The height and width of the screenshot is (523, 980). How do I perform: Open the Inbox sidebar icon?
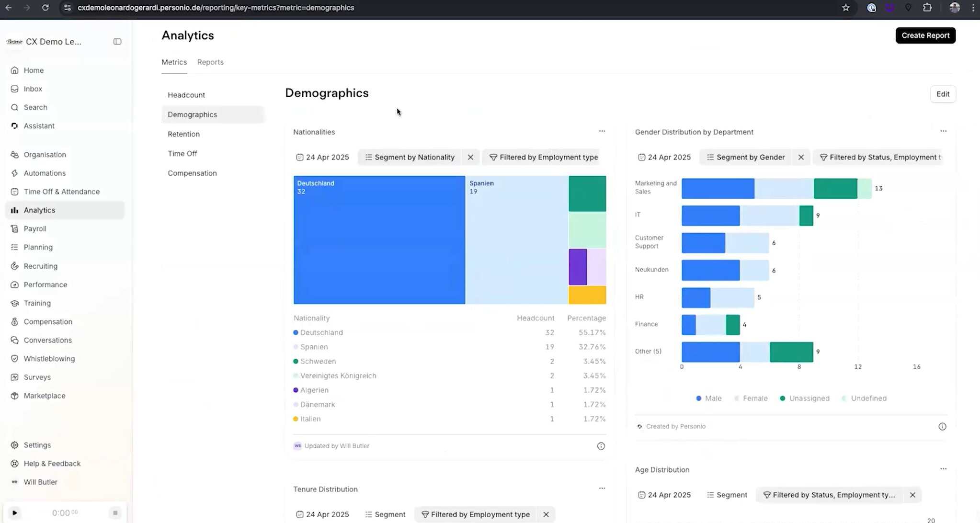(14, 89)
